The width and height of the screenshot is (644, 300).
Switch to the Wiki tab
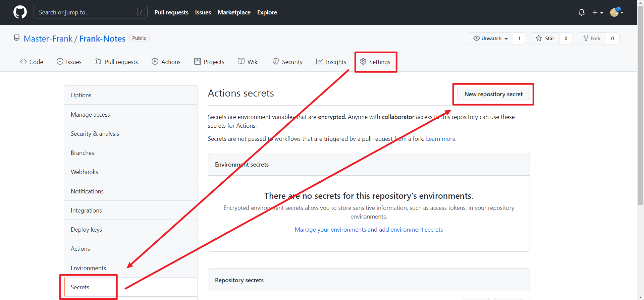point(248,62)
